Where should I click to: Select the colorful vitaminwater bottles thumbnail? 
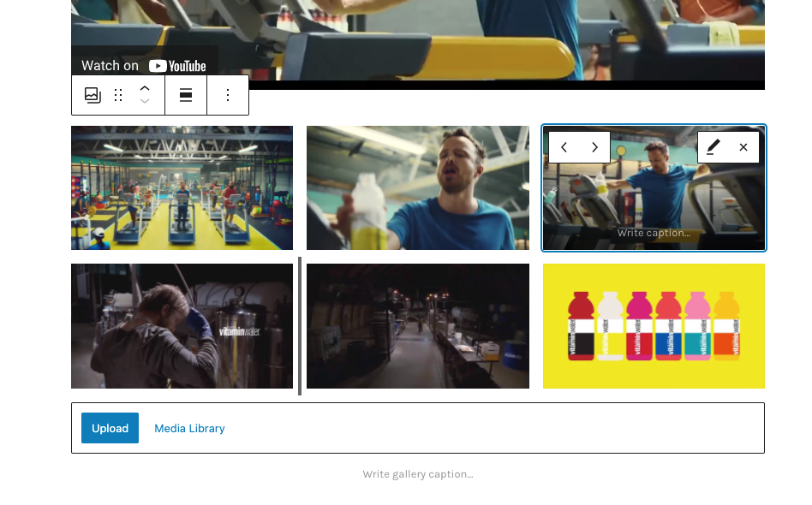(x=654, y=326)
